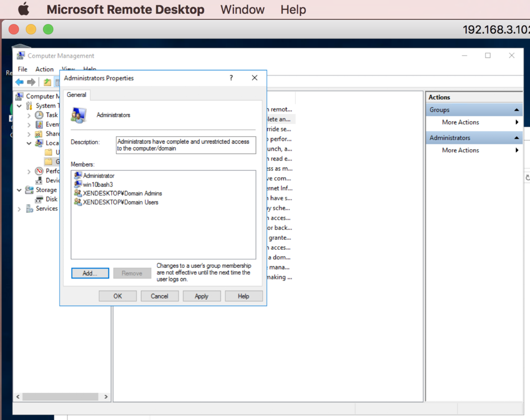This screenshot has height=420, width=530.
Task: Collapse the System Tools tree node
Action: (x=19, y=106)
